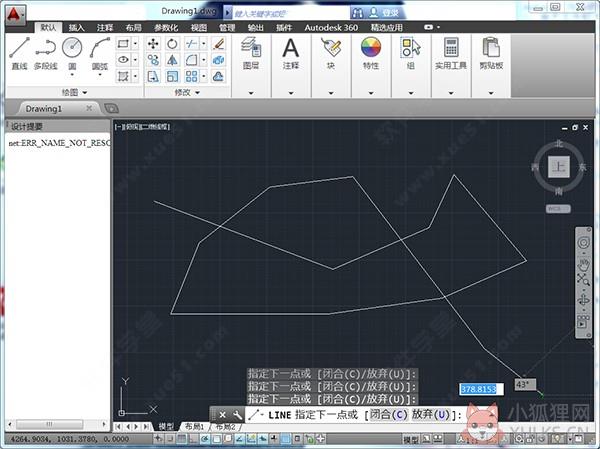Viewport: 600px width, 449px height.
Task: Choose the 闭合(C) Close option in command line
Action: pyautogui.click(x=388, y=415)
